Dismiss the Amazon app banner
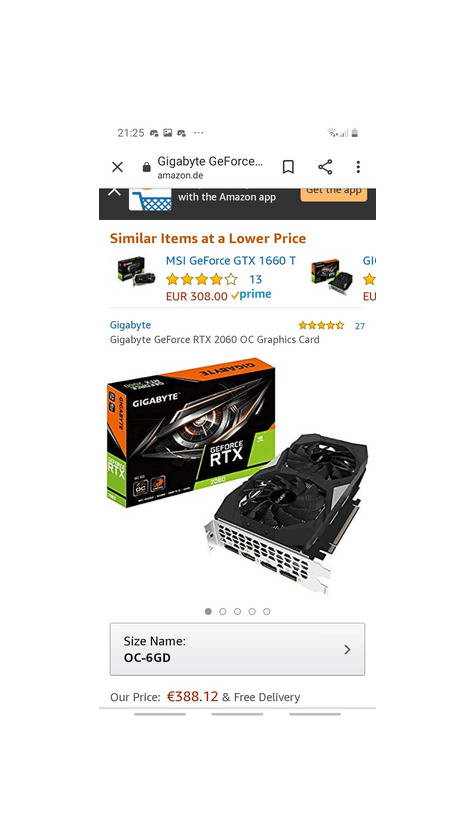 point(114,191)
